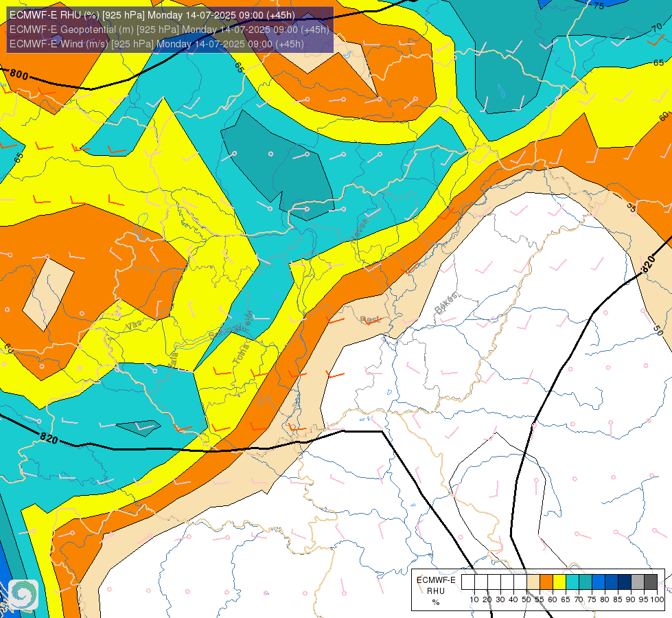Image resolution: width=672 pixels, height=618 pixels.
Task: Click the legend tick value 10
Action: pyautogui.click(x=474, y=599)
